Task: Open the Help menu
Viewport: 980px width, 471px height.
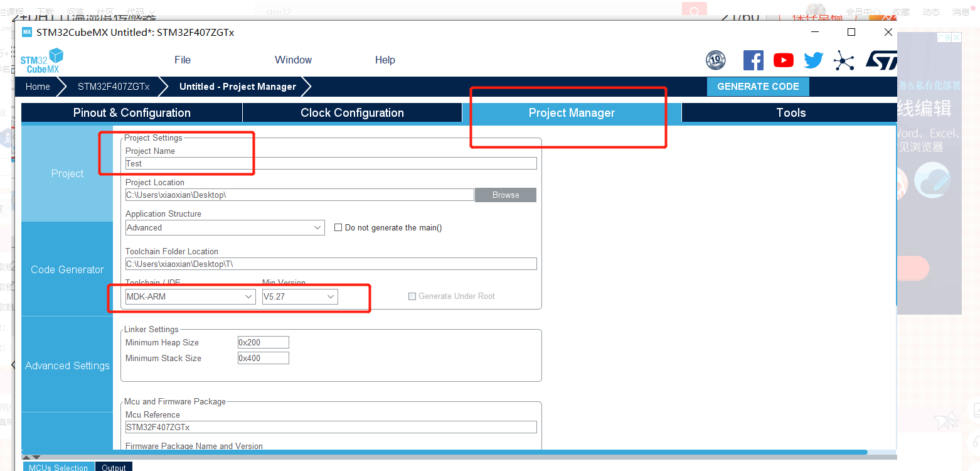Action: [385, 60]
